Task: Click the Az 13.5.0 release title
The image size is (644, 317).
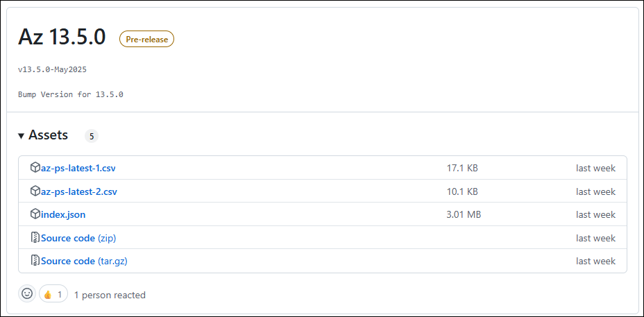Action: pyautogui.click(x=62, y=37)
